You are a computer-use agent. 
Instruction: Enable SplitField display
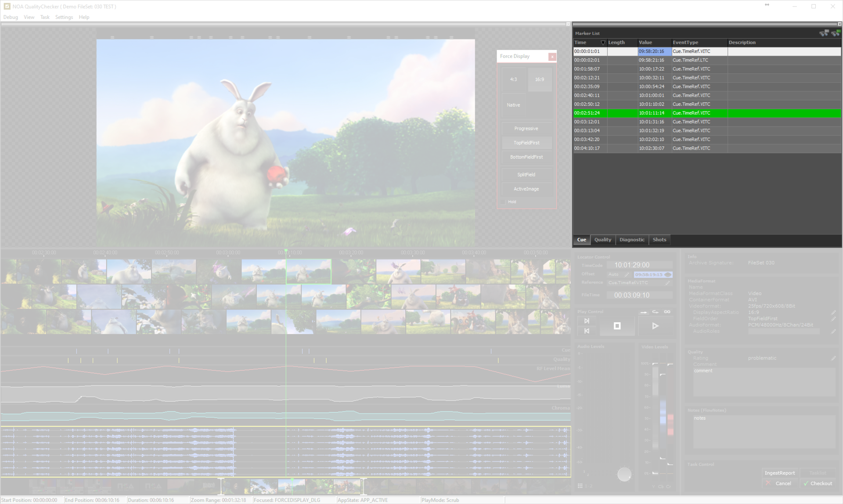526,175
